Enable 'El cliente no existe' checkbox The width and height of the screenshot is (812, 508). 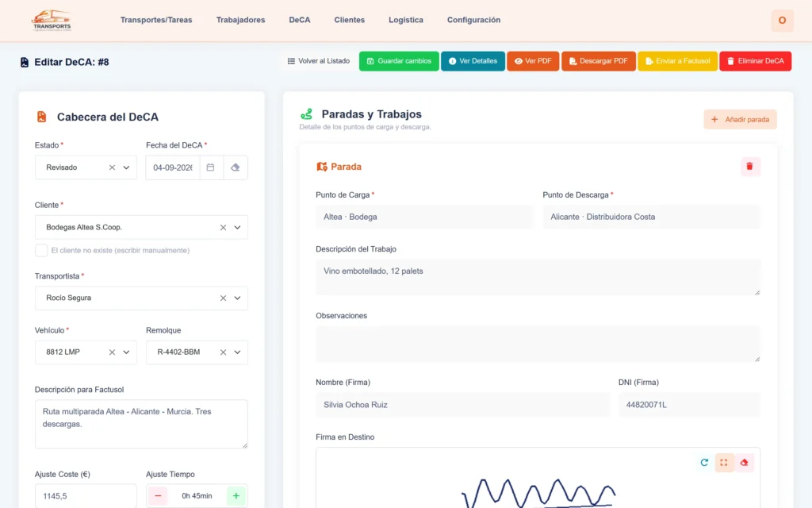point(41,250)
